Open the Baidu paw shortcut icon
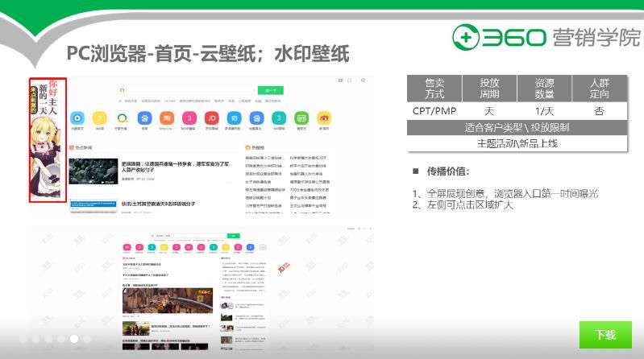The width and height of the screenshot is (644, 359). coord(144,118)
